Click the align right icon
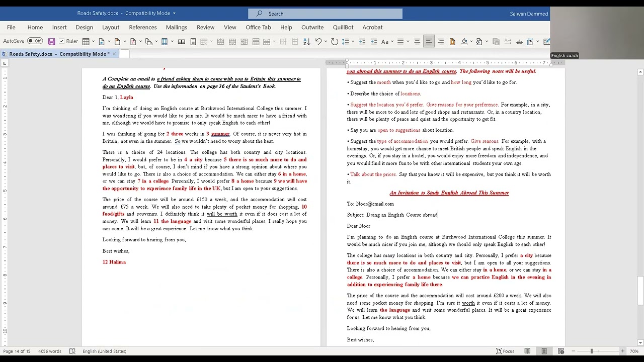 [x=440, y=41]
